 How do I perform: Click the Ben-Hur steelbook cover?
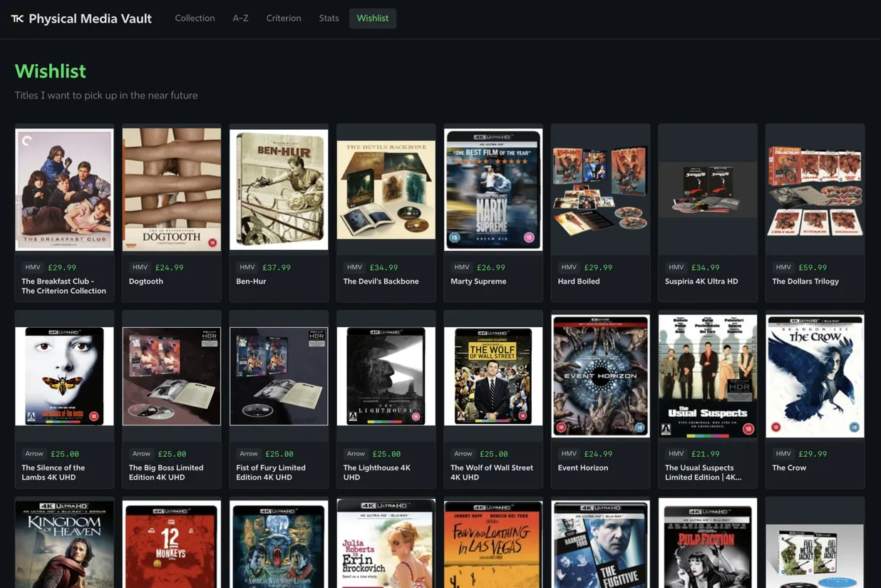pyautogui.click(x=279, y=189)
